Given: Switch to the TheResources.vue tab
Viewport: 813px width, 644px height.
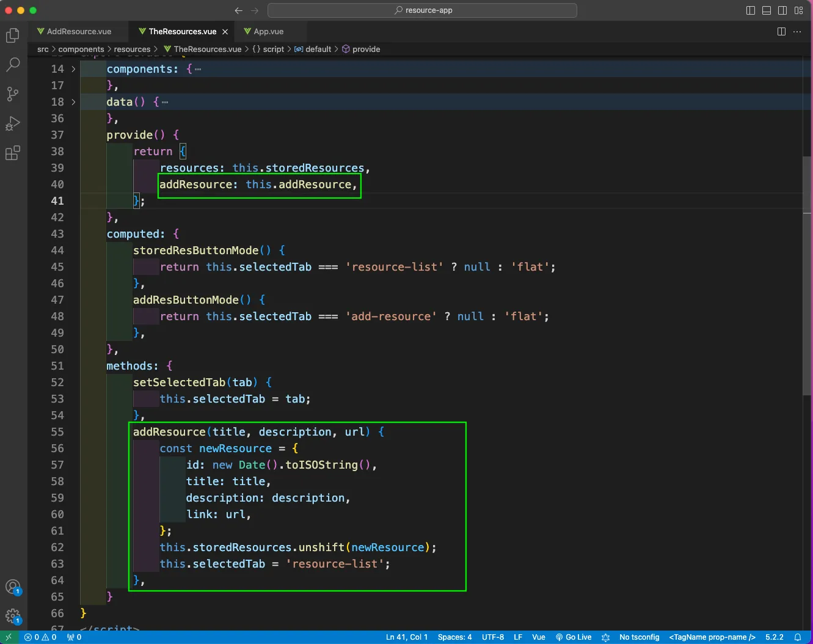Looking at the screenshot, I should [183, 31].
